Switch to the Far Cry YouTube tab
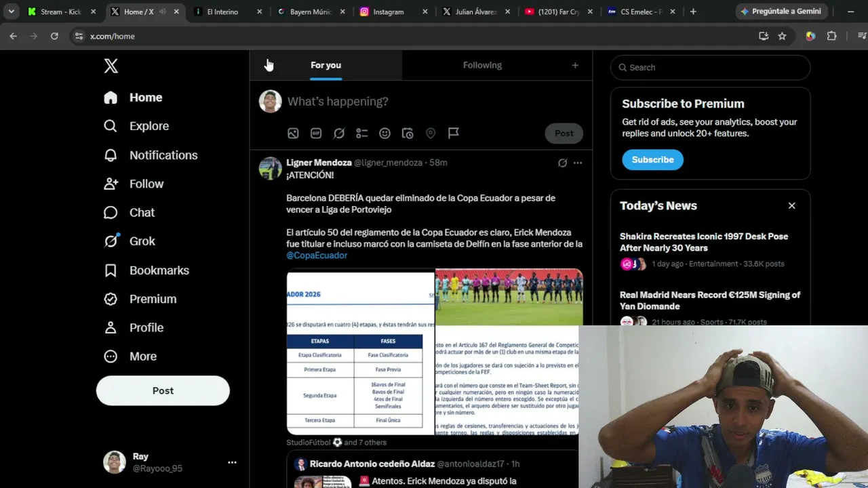This screenshot has height=488, width=868. [x=560, y=12]
